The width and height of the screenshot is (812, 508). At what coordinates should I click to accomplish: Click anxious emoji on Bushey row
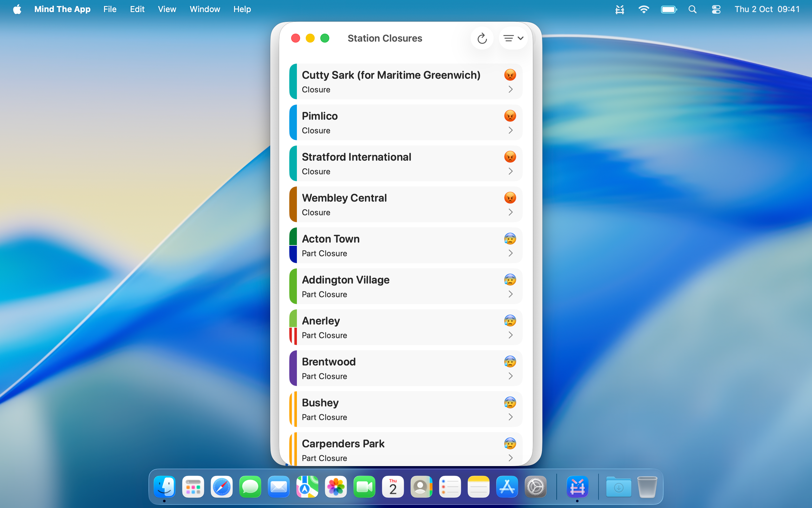click(x=510, y=403)
